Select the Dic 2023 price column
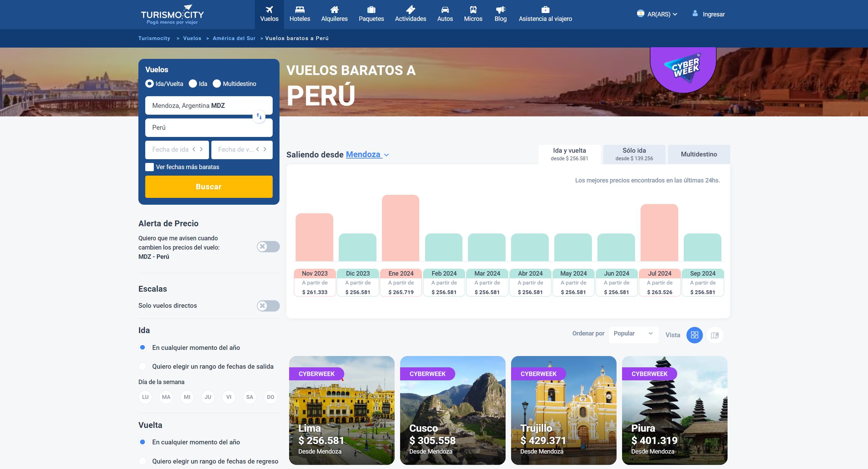The image size is (868, 469). click(358, 282)
